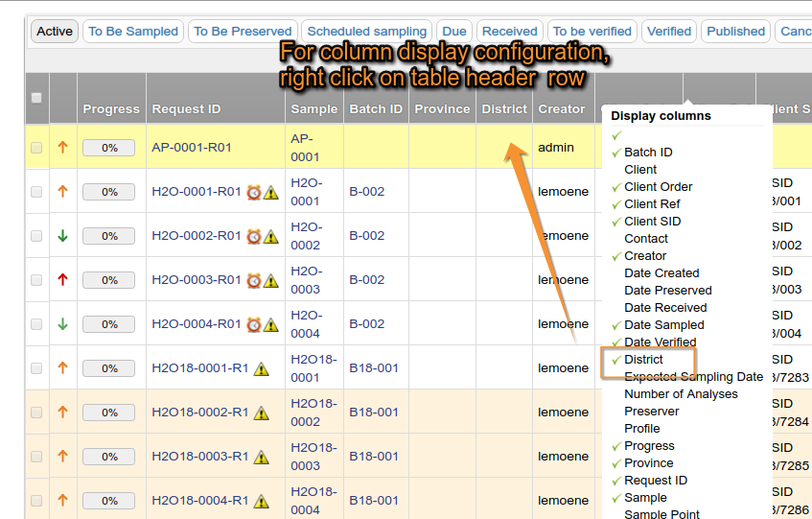Select checkbox for row H2O-0002-R01
812x519 pixels.
36,236
